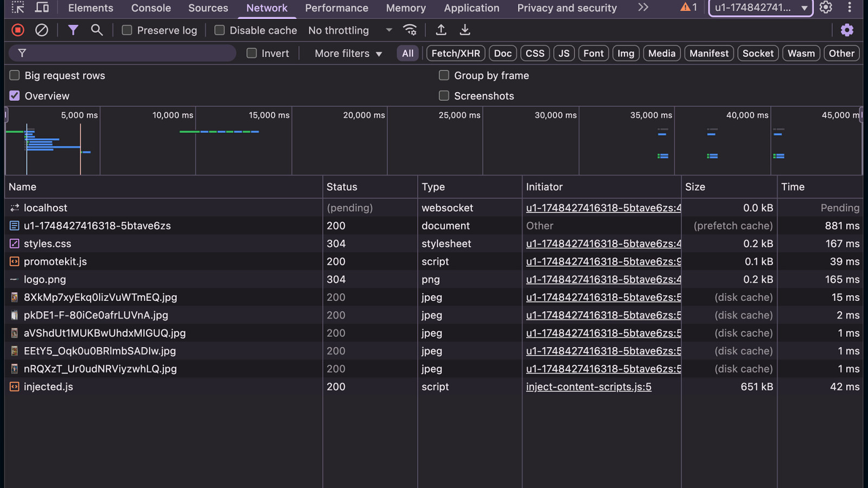Open the Performance tab

pos(336,8)
